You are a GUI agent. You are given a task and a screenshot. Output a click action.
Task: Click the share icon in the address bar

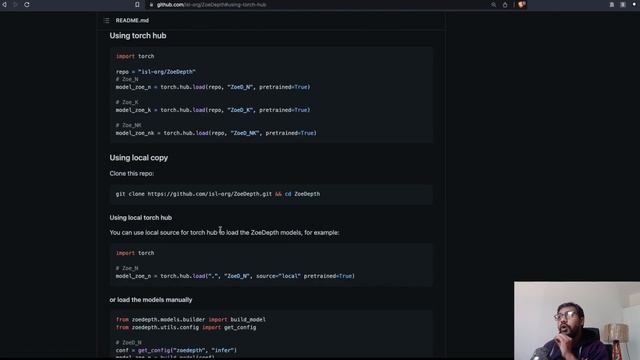505,5
